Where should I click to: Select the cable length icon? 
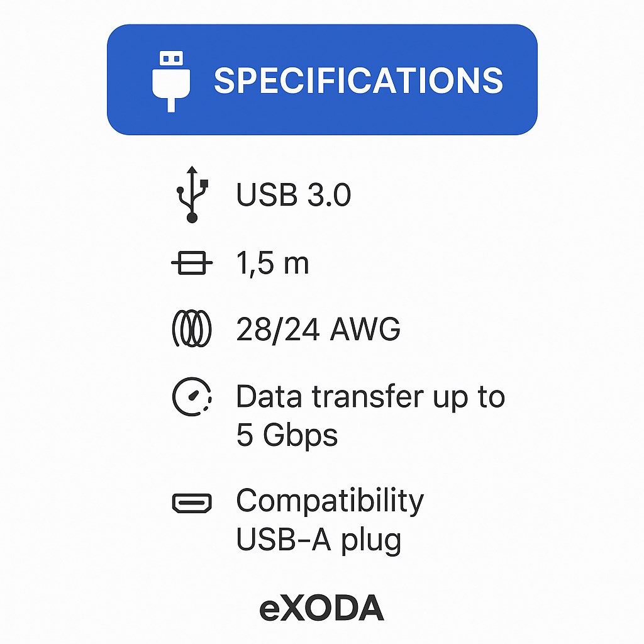192,263
